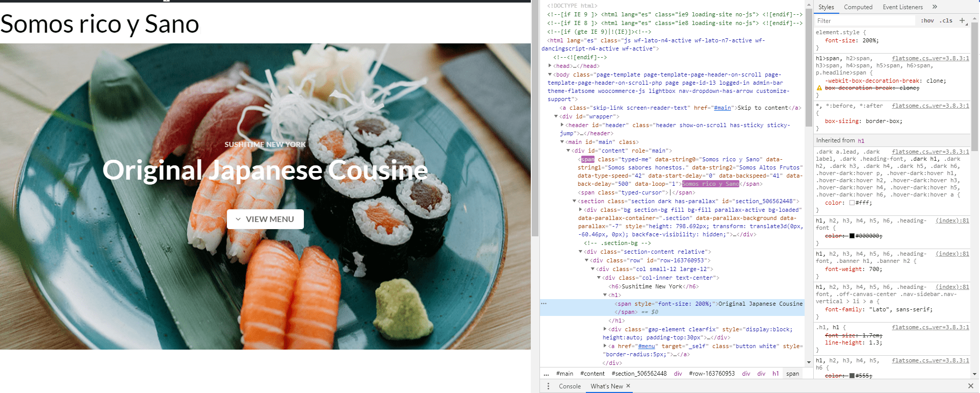The image size is (980, 393).
Task: Collapse the h1 element node
Action: tap(605, 295)
